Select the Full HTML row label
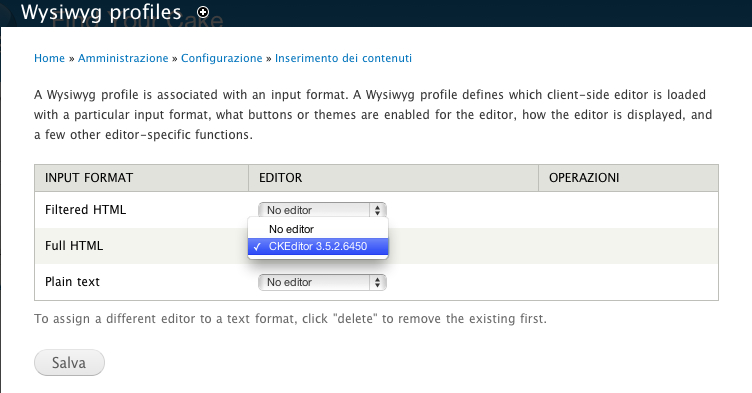The height and width of the screenshot is (393, 752). point(74,246)
